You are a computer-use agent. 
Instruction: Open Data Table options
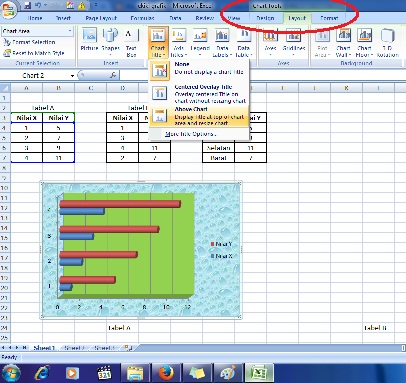[x=244, y=42]
